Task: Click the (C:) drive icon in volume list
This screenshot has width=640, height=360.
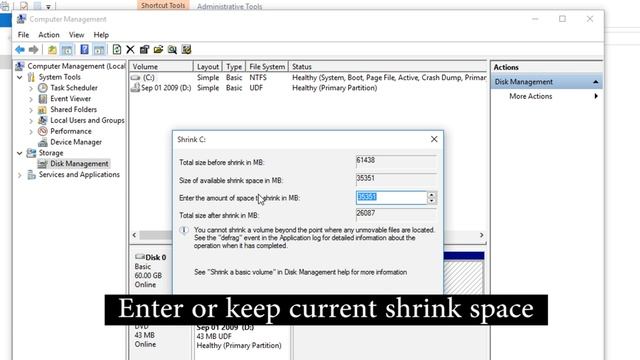Action: pyautogui.click(x=136, y=78)
